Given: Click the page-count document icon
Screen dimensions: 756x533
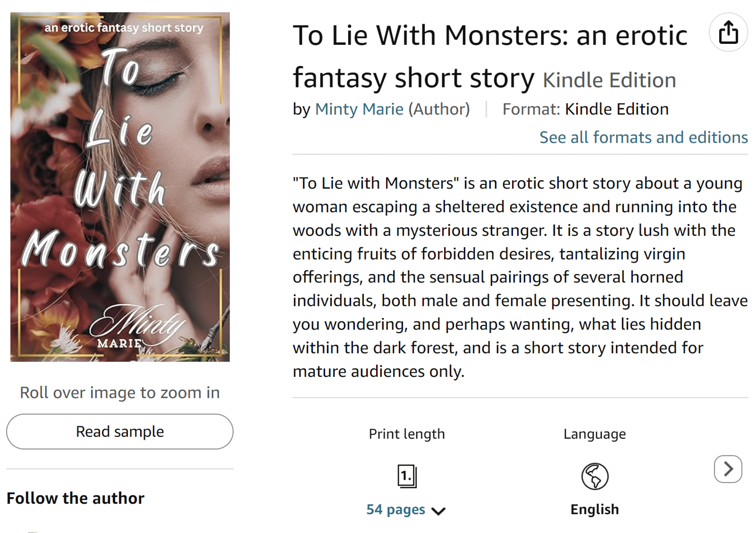Looking at the screenshot, I should (406, 475).
